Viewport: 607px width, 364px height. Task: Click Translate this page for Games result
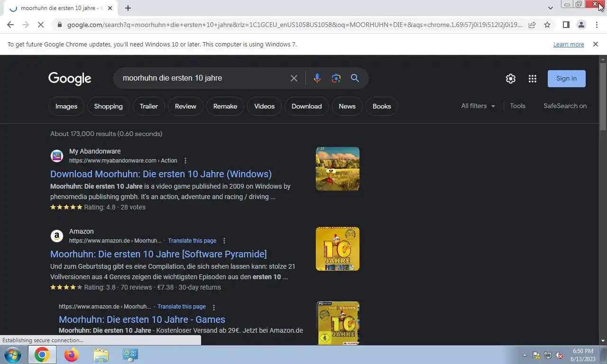[x=182, y=307]
